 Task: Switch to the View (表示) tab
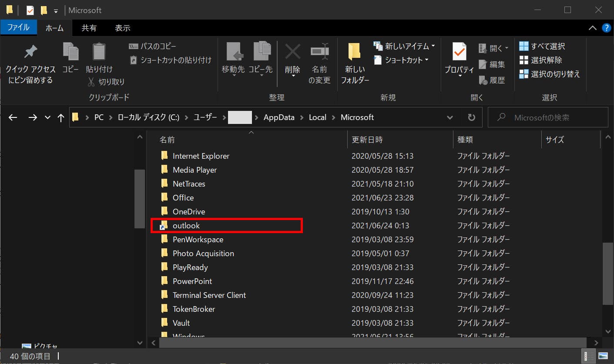(123, 28)
